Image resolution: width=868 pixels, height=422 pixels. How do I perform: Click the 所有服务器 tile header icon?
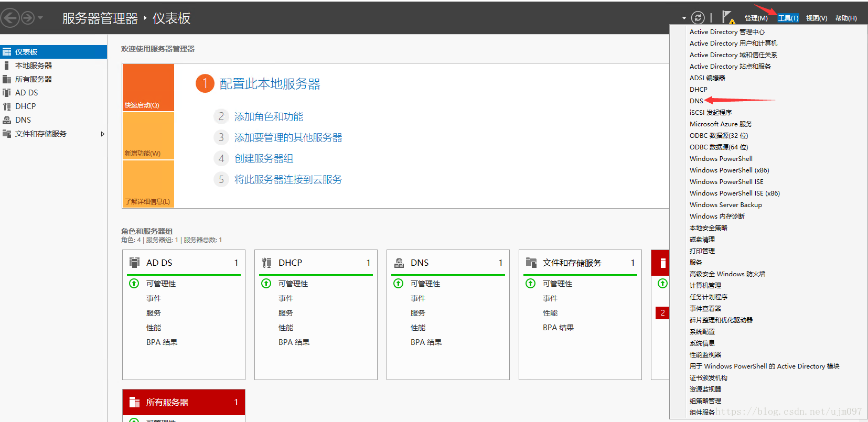tap(135, 402)
